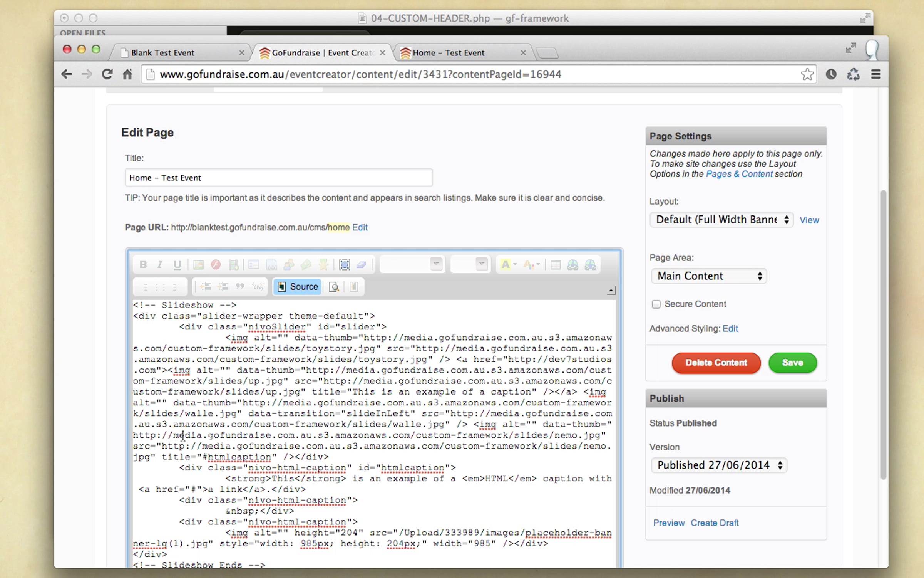
Task: Click the Edit link beside Page URL
Action: (x=360, y=227)
